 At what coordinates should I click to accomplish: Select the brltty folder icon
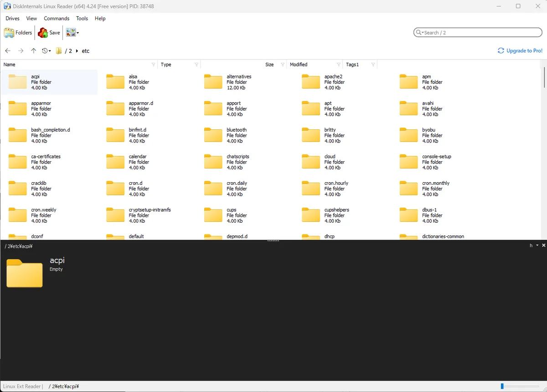311,135
